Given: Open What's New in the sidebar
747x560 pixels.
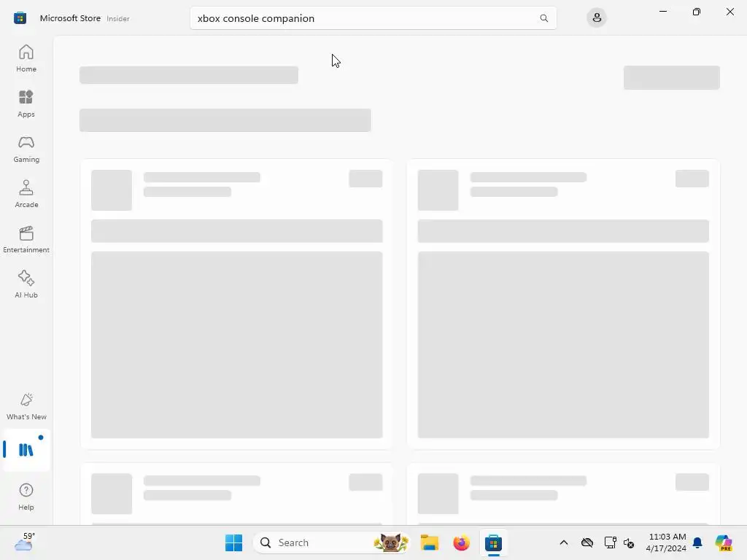Looking at the screenshot, I should point(26,407).
